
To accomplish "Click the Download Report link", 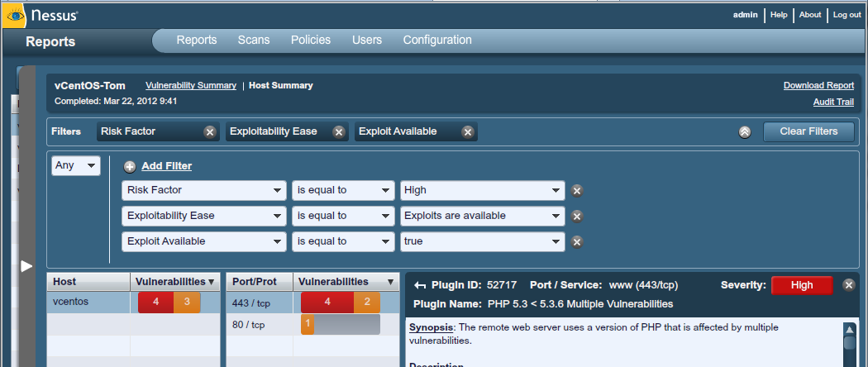I will [818, 86].
